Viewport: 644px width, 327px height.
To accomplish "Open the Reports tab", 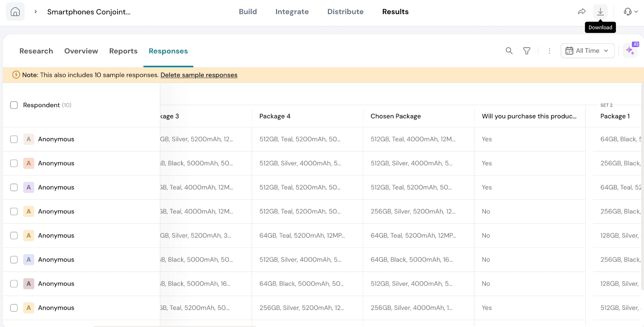I will click(x=123, y=51).
